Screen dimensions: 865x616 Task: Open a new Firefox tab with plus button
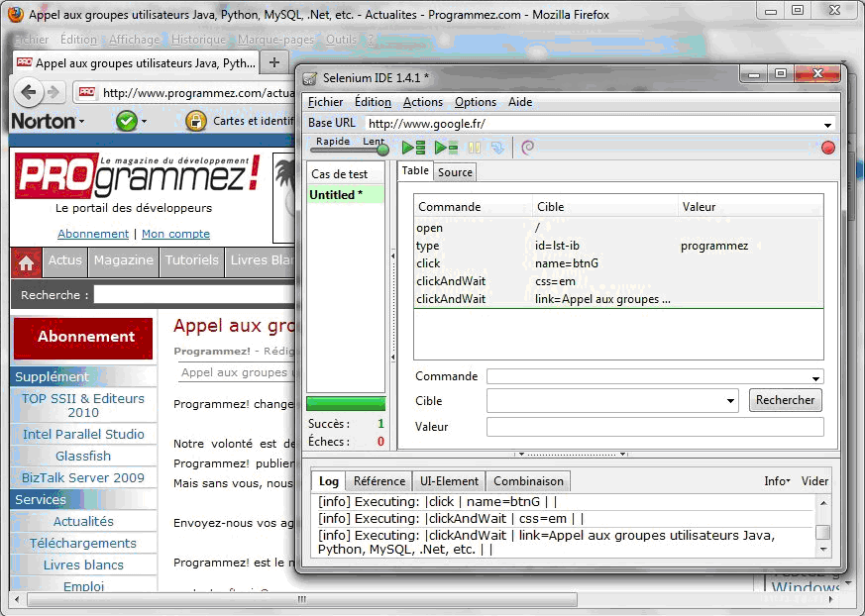(274, 62)
